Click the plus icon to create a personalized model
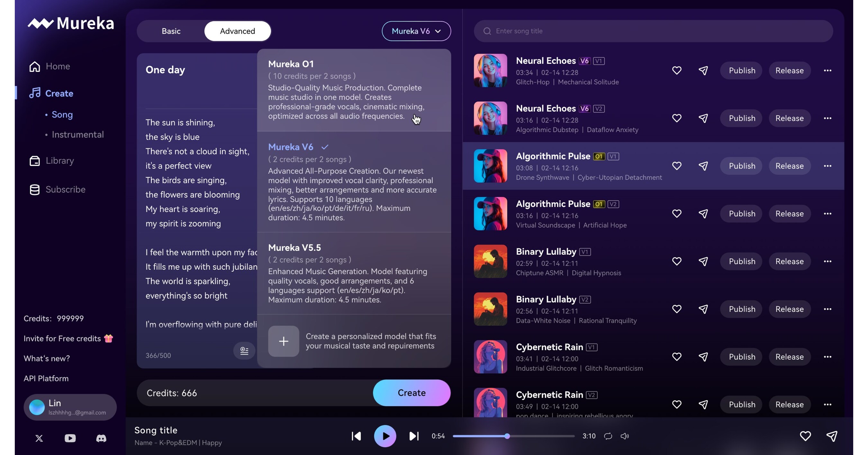This screenshot has height=455, width=868. pos(283,341)
